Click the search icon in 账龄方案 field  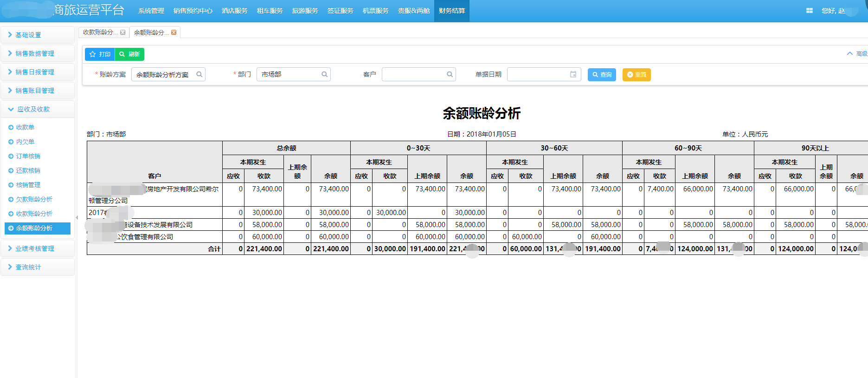[x=199, y=74]
